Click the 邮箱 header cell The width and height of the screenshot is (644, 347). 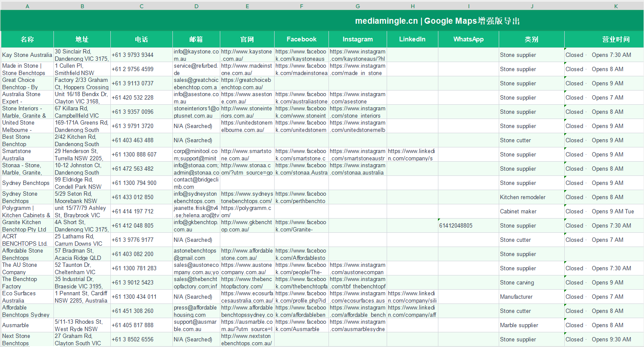pyautogui.click(x=196, y=39)
